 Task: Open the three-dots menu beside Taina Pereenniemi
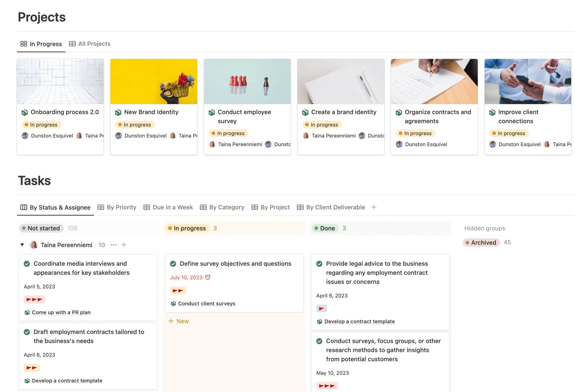114,245
